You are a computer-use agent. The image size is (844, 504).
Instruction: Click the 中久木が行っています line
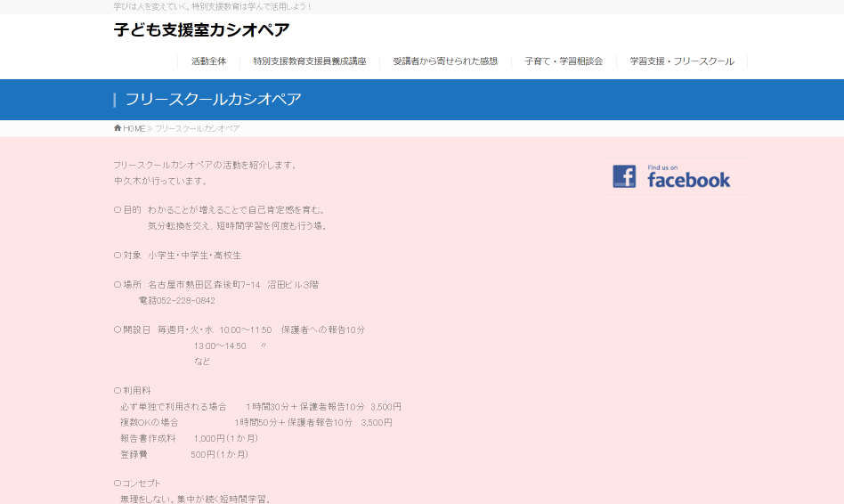[161, 182]
